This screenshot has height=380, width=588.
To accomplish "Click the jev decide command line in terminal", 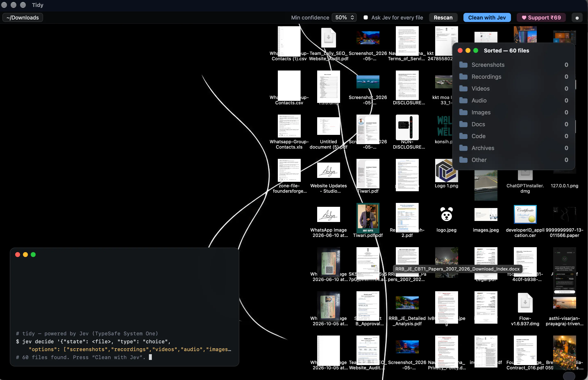I will click(x=93, y=341).
